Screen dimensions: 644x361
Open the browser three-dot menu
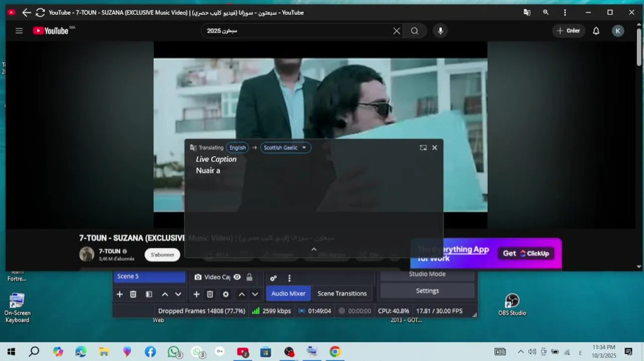[565, 13]
